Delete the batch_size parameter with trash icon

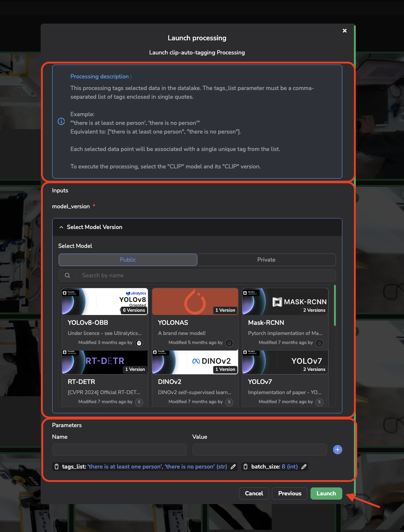point(246,467)
